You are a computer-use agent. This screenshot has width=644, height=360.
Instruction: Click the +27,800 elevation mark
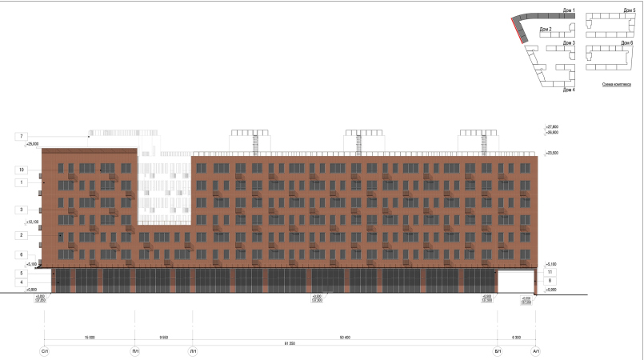click(x=552, y=127)
